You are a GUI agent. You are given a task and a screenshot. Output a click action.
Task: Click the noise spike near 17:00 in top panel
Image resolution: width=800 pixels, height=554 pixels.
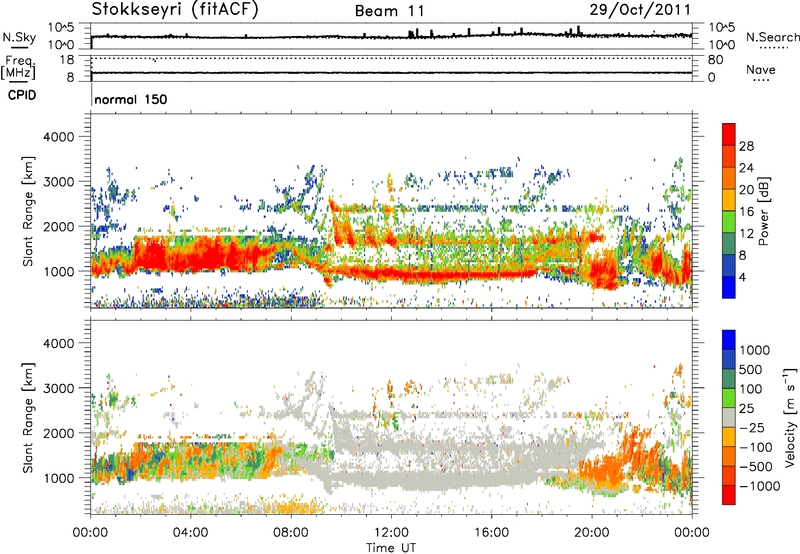click(x=521, y=31)
